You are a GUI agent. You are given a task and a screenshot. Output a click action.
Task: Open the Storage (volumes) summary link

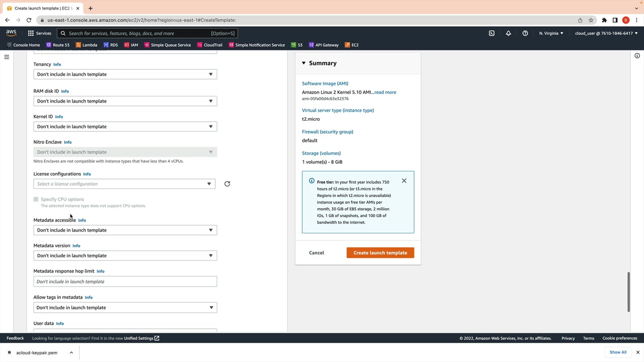[320, 153]
